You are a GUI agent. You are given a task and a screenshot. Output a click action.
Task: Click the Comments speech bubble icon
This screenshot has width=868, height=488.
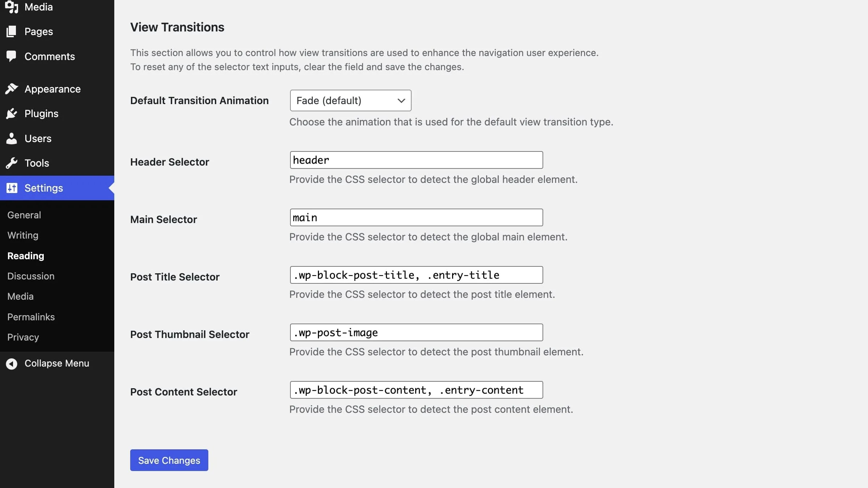pyautogui.click(x=12, y=56)
